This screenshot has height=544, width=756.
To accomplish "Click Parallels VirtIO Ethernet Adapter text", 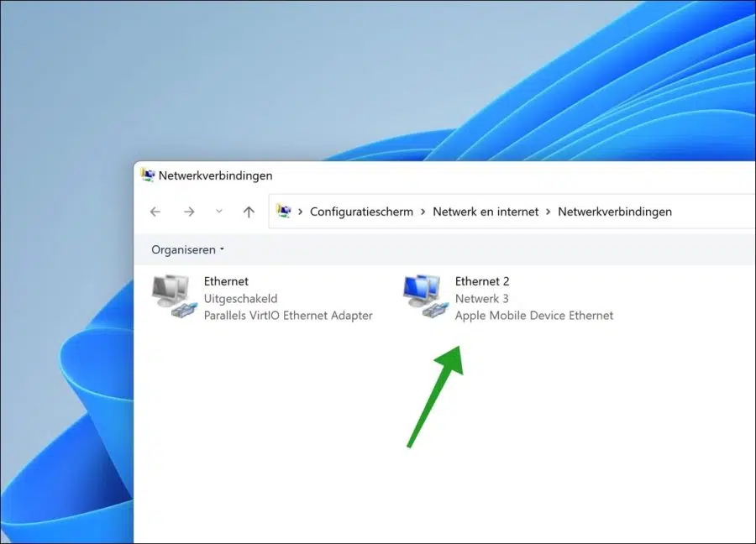I will point(288,316).
